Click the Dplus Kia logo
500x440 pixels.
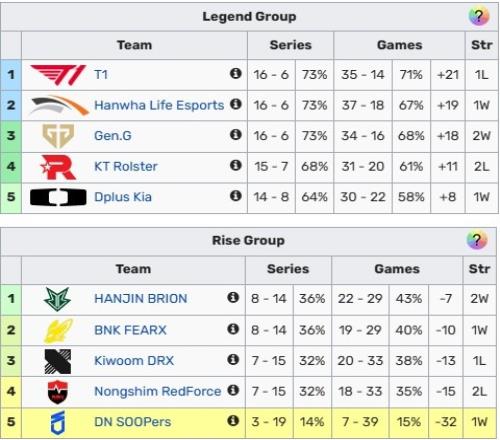pos(58,197)
